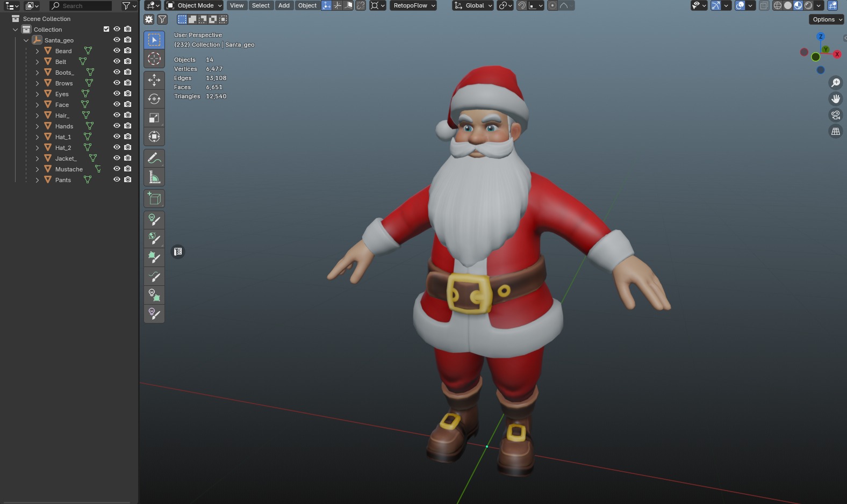Collapse the Santa_geo tree item
847x504 pixels.
pos(26,40)
